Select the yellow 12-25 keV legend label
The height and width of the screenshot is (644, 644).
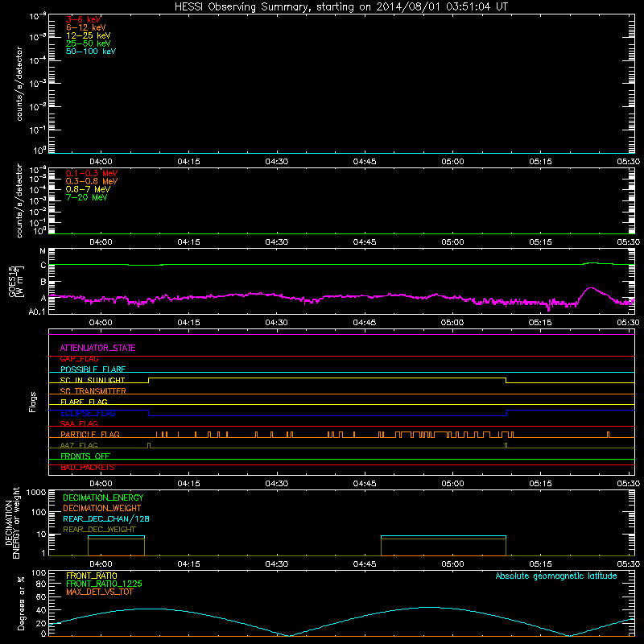(x=88, y=35)
